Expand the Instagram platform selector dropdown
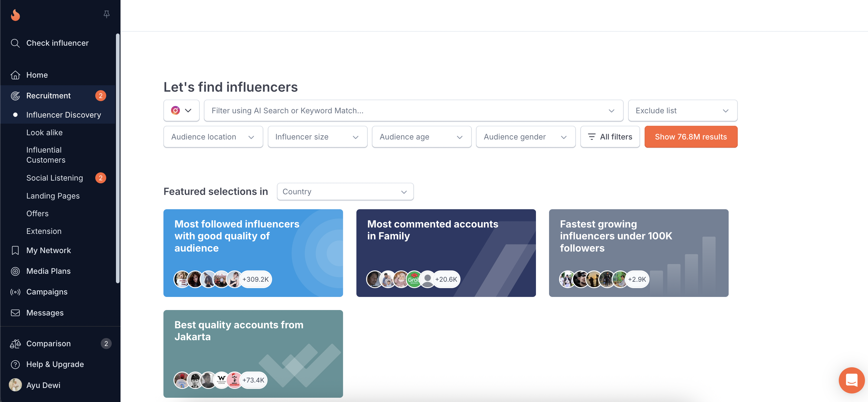This screenshot has width=868, height=402. (181, 110)
